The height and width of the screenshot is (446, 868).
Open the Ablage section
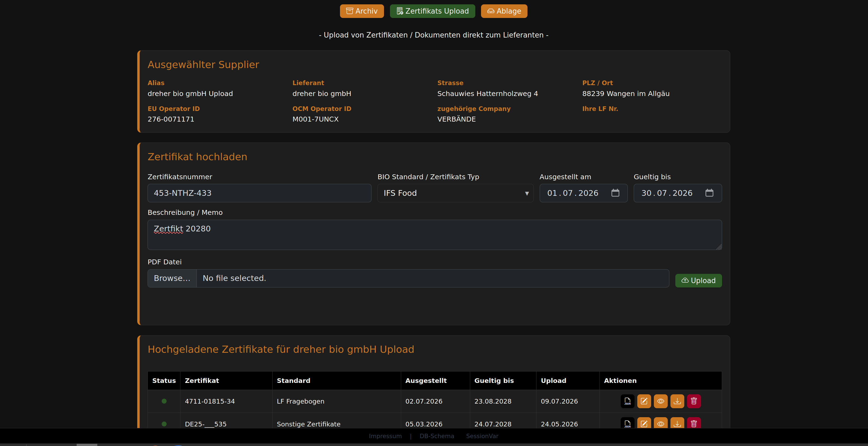(504, 11)
